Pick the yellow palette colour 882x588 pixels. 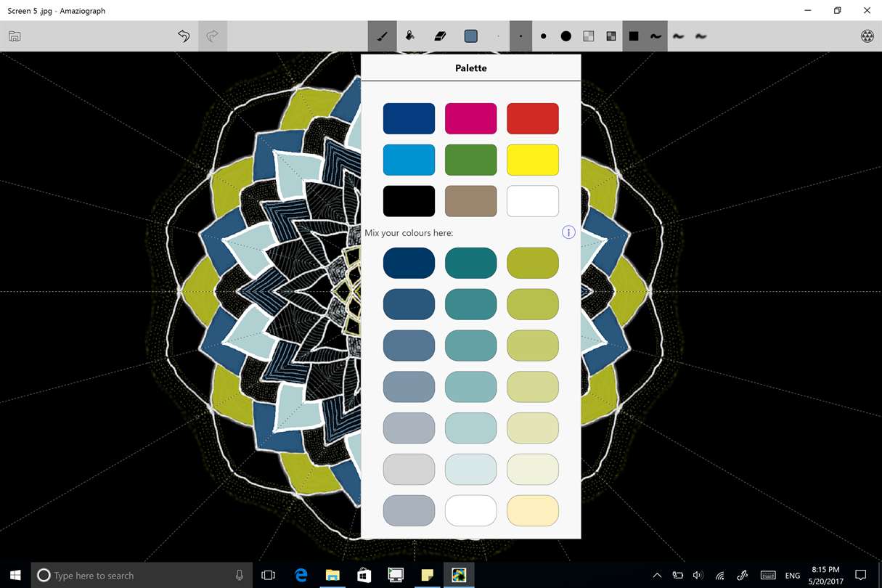tap(533, 160)
